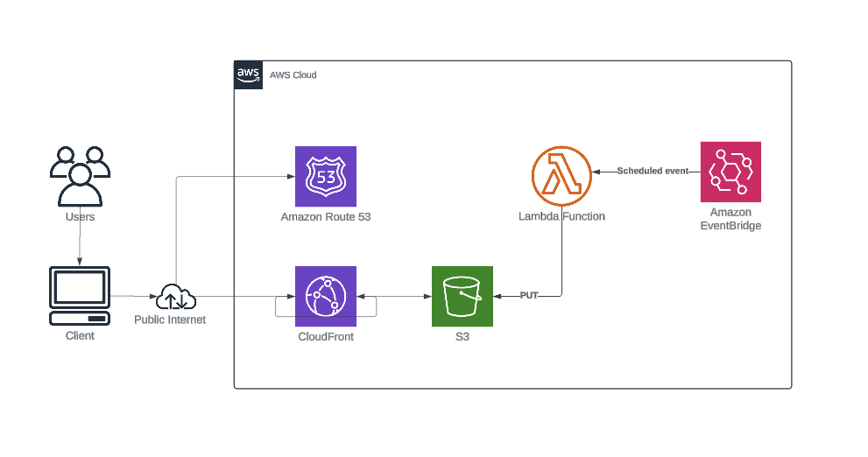
Task: Select the S3 bucket icon
Action: click(x=462, y=296)
